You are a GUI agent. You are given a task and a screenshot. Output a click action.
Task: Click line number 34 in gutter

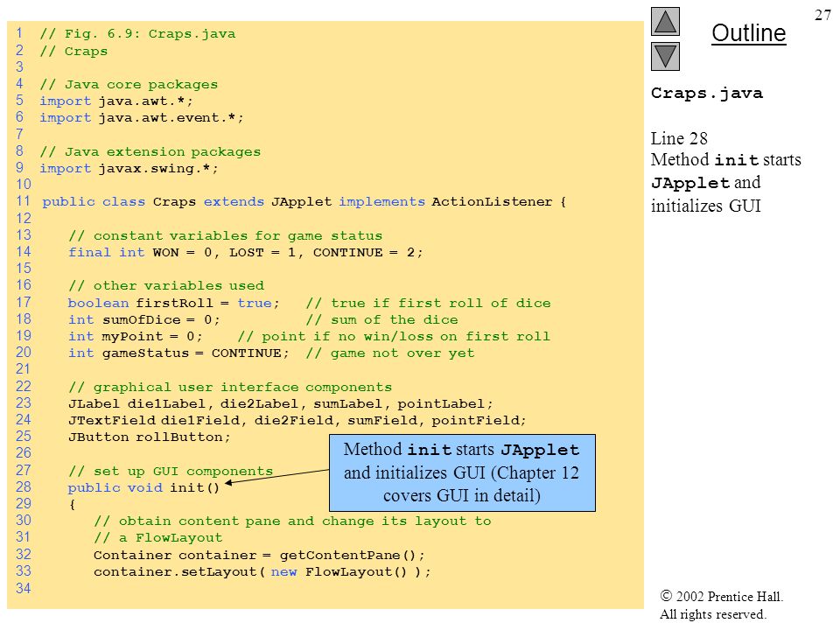pyautogui.click(x=23, y=588)
